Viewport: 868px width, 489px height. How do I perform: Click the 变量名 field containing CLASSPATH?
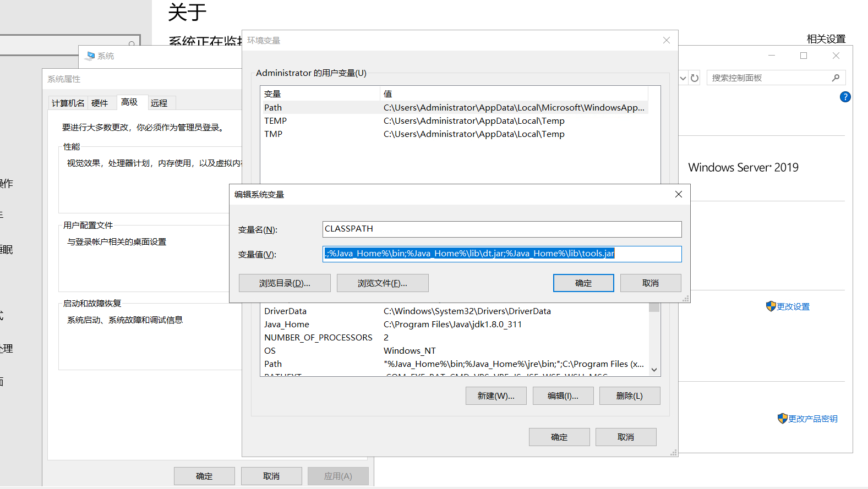(502, 229)
